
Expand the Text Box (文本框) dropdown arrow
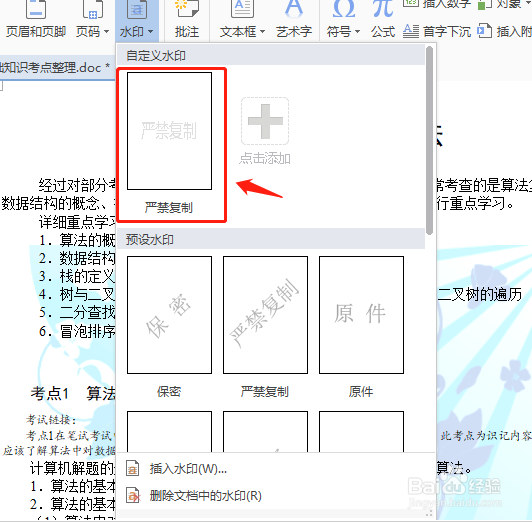(x=263, y=32)
